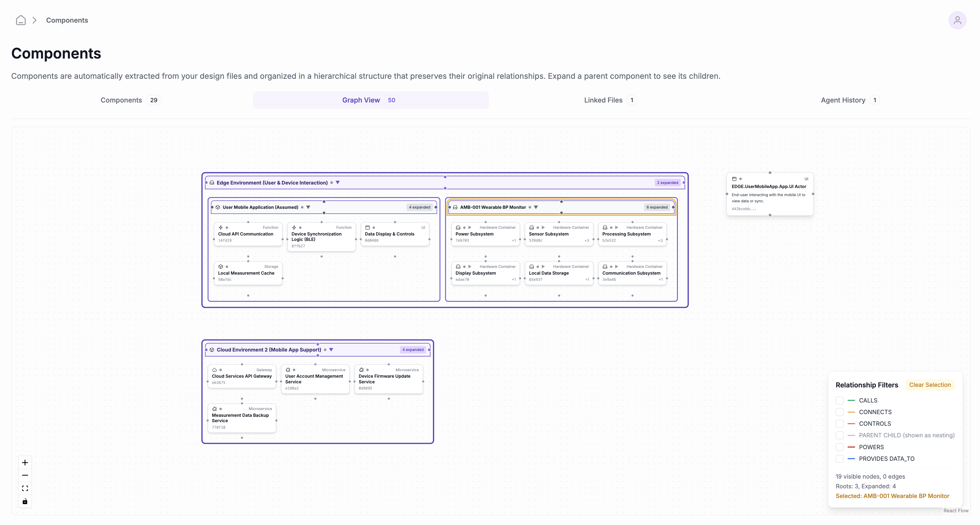Screen dimensions: 980x525
Task: Toggle the canvas lock icon
Action: click(x=25, y=501)
